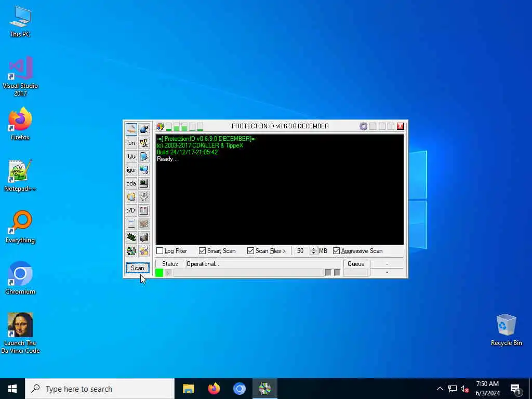Click the truncated 'igur' sidebar button
Viewport: 532px width, 399px height.
131,170
